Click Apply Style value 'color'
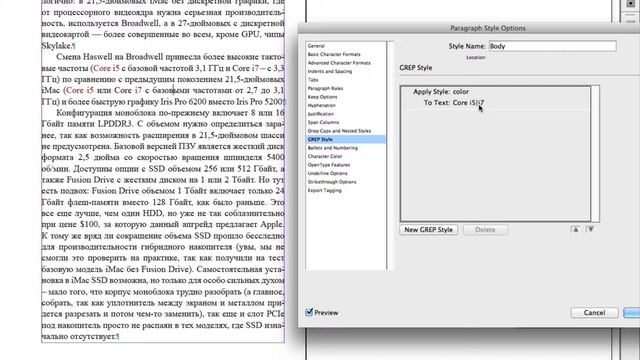 tap(461, 92)
